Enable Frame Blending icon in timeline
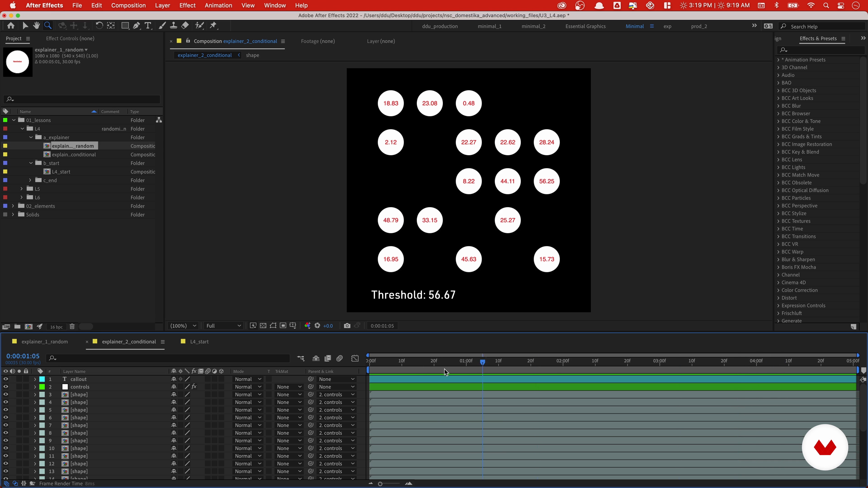868x488 pixels. tap(328, 358)
